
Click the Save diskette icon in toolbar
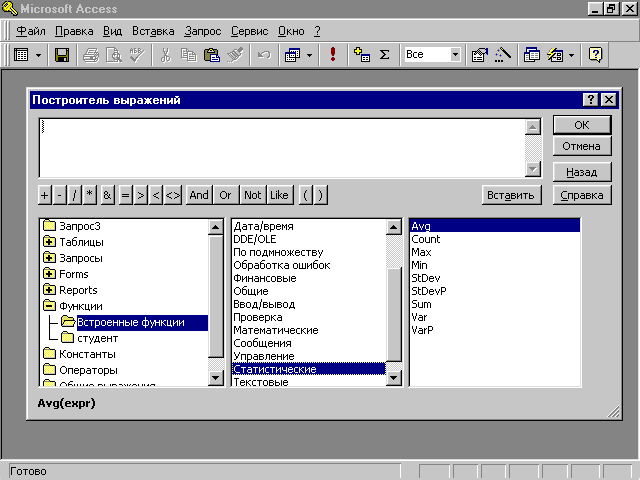pos(62,55)
